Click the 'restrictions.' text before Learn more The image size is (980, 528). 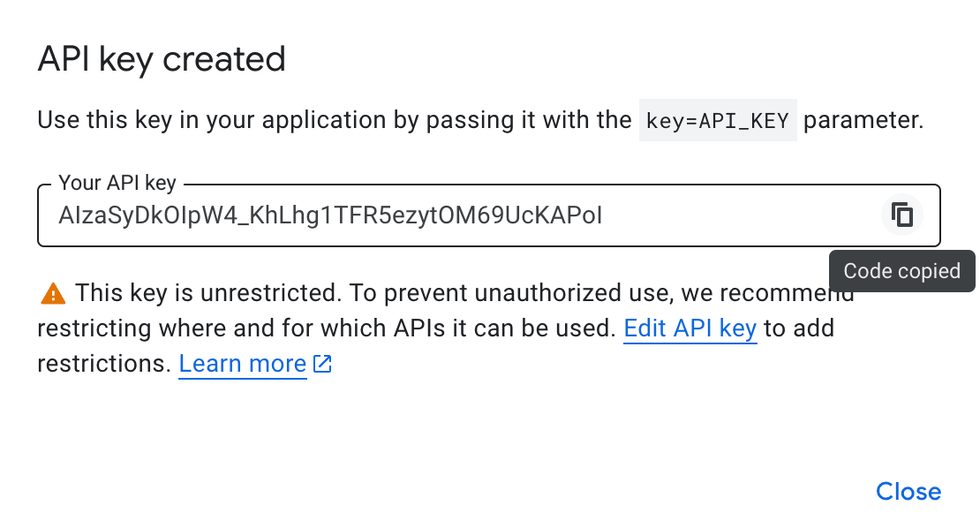click(103, 364)
